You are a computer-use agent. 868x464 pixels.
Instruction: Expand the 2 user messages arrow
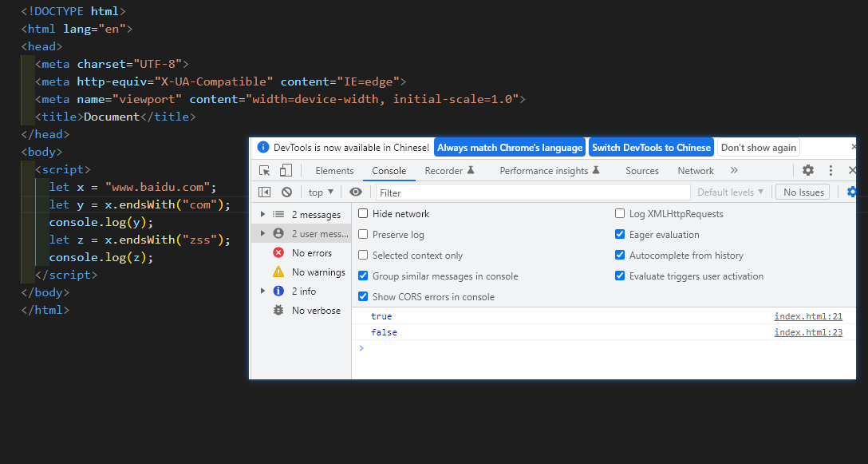262,234
